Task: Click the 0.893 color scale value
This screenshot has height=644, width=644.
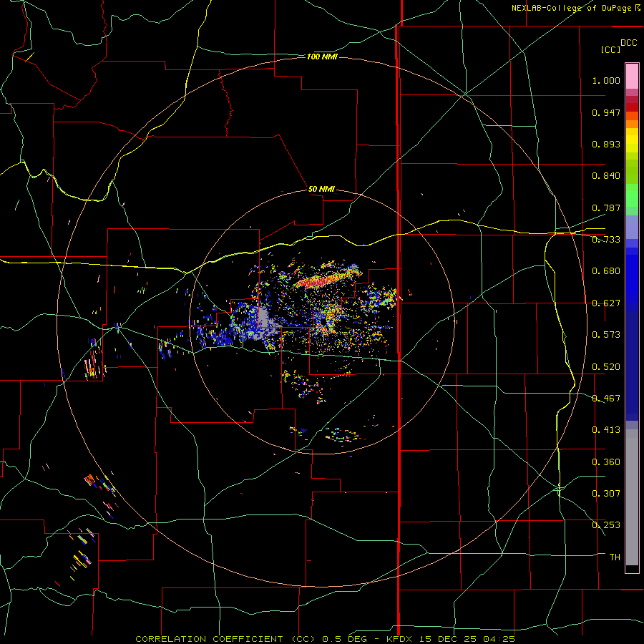Action: click(606, 144)
